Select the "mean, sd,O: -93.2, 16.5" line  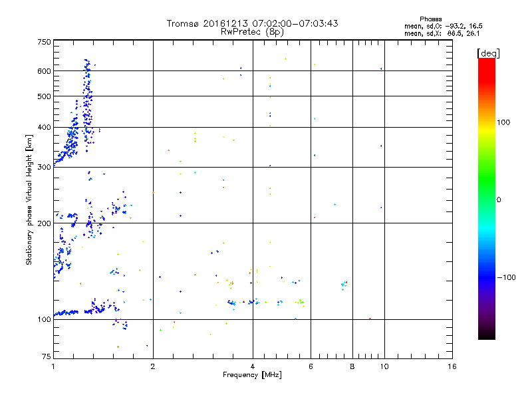[443, 26]
